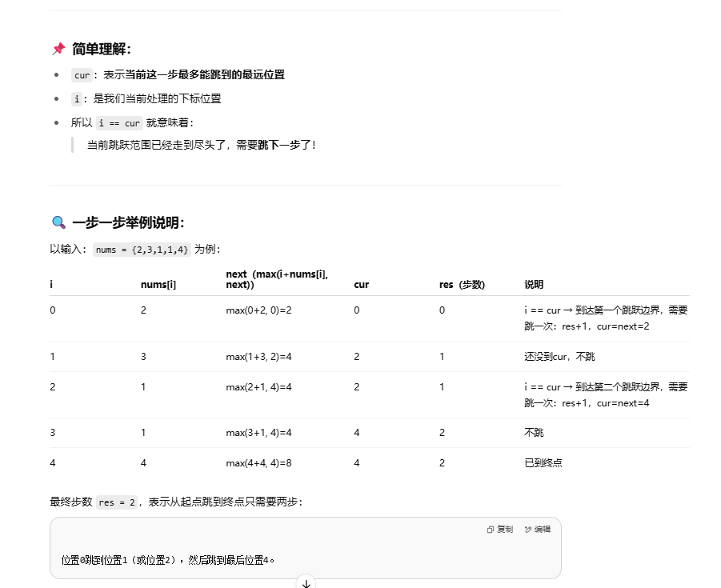
Task: Click the table header next (max(i+nums[i], next))
Action: (x=277, y=279)
